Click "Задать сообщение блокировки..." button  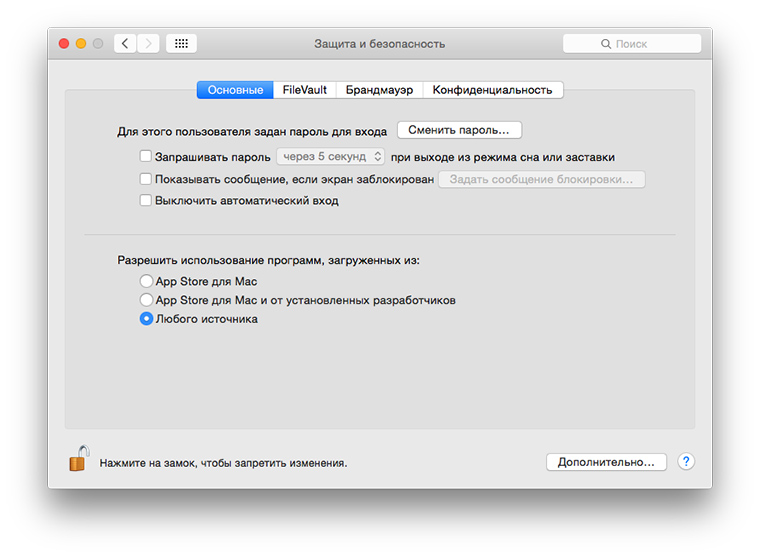pyautogui.click(x=541, y=179)
